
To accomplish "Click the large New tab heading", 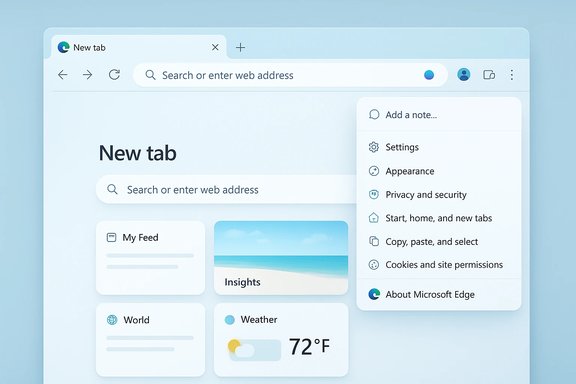I will pos(138,153).
